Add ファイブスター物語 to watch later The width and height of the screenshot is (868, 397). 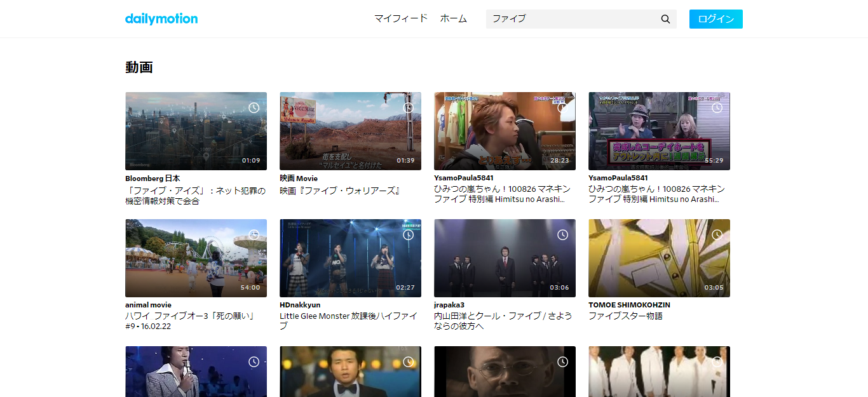pos(717,234)
